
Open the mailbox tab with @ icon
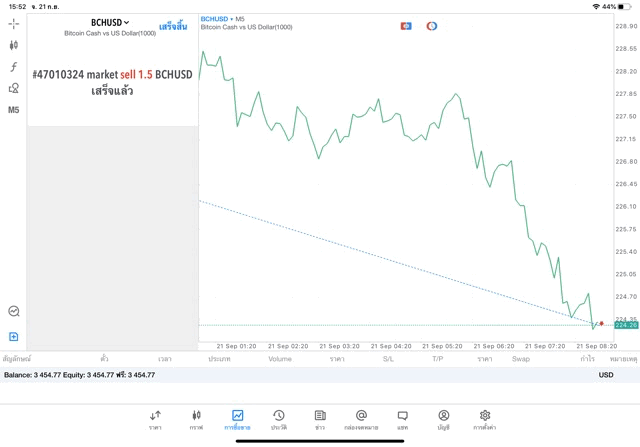click(x=361, y=419)
